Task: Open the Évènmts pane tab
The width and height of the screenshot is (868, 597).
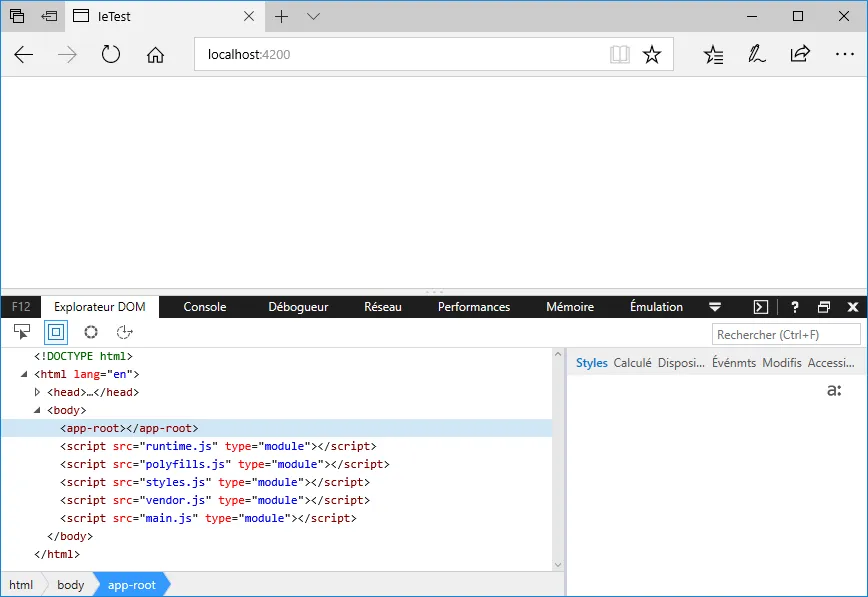Action: click(x=733, y=363)
